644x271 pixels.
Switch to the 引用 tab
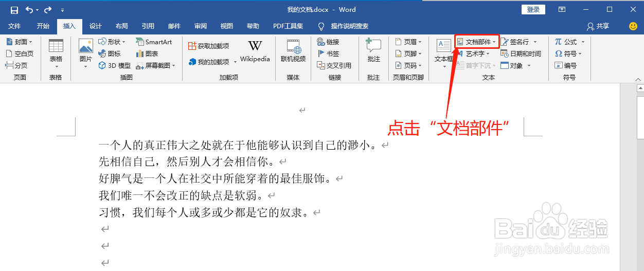[148, 26]
